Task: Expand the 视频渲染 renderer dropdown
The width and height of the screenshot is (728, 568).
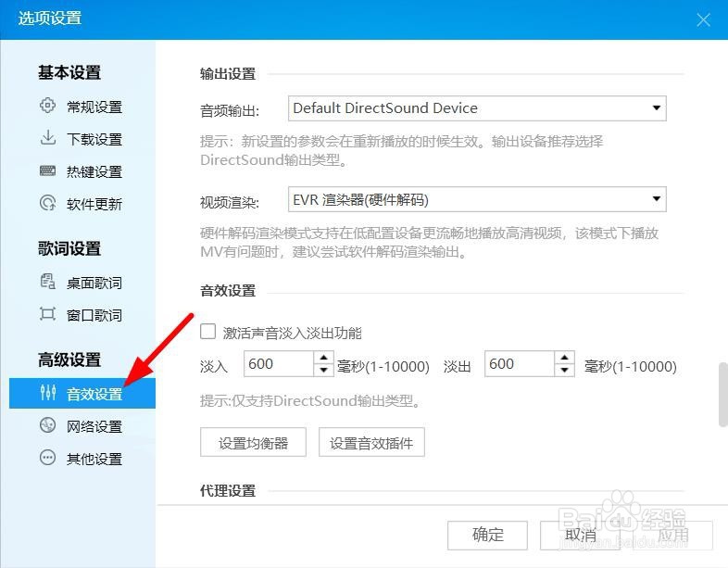Action: (x=477, y=199)
